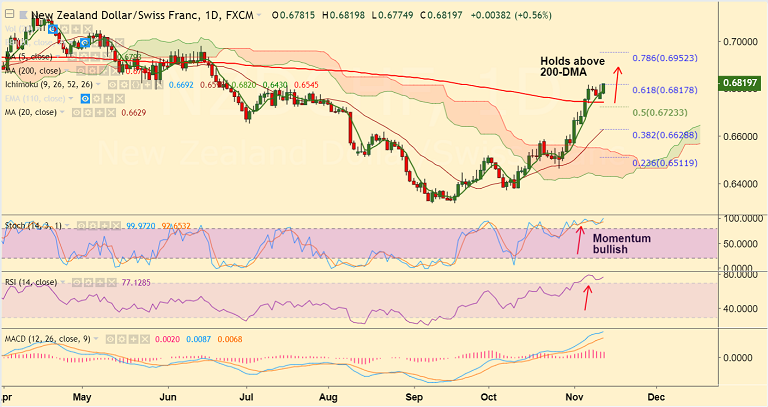Image resolution: width=768 pixels, height=407 pixels.
Task: Click the Nov label on time axis
Action: coord(573,397)
